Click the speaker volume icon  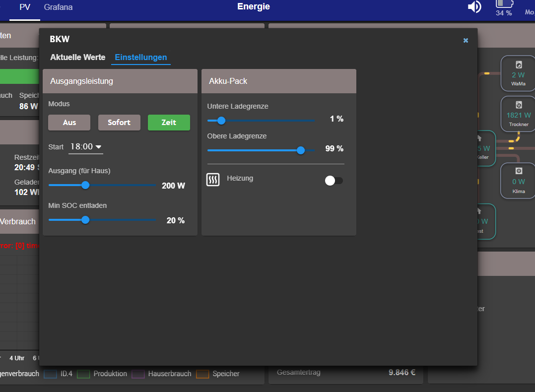(474, 7)
